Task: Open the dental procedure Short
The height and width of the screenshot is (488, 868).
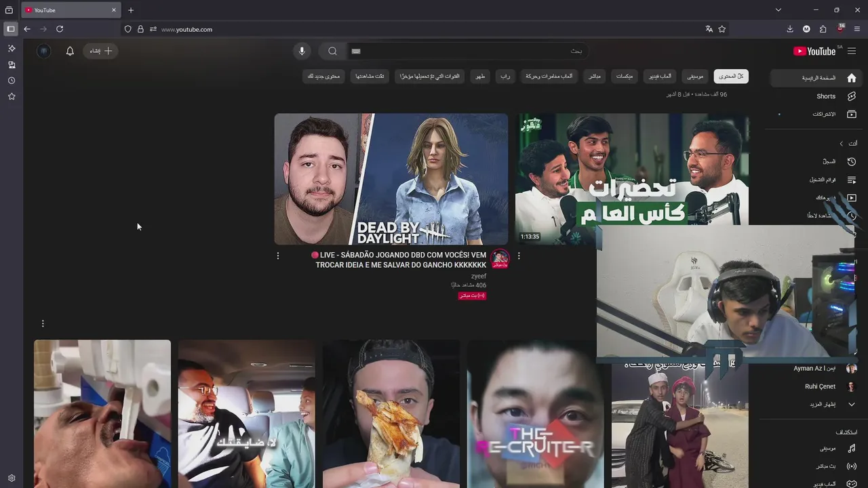Action: click(102, 413)
